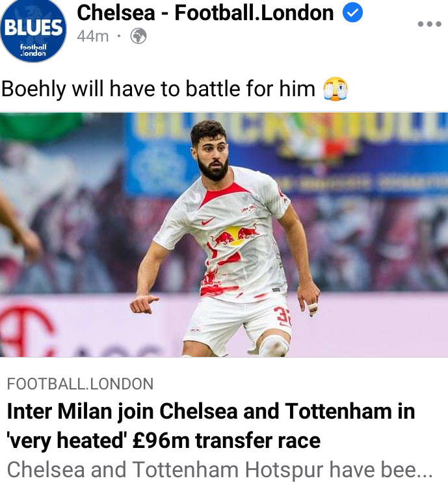Viewport: 448px width, 485px height.
Task: Click the Red Bull logo on the shirt
Action: tap(235, 235)
